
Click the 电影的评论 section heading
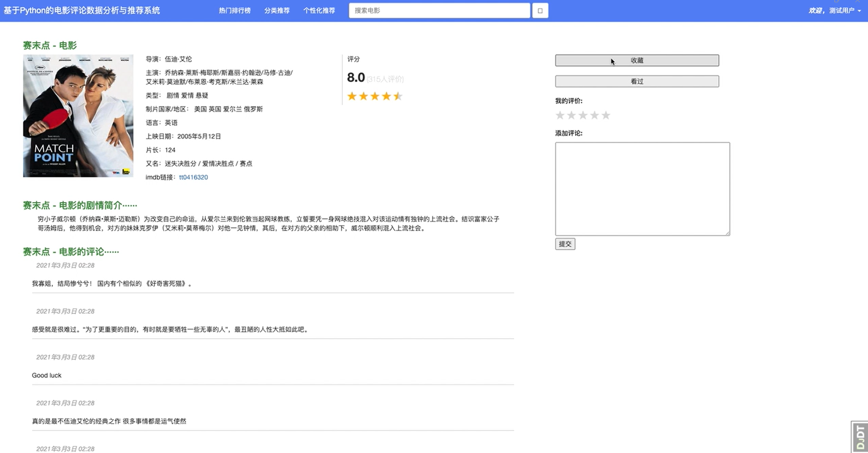(x=71, y=252)
